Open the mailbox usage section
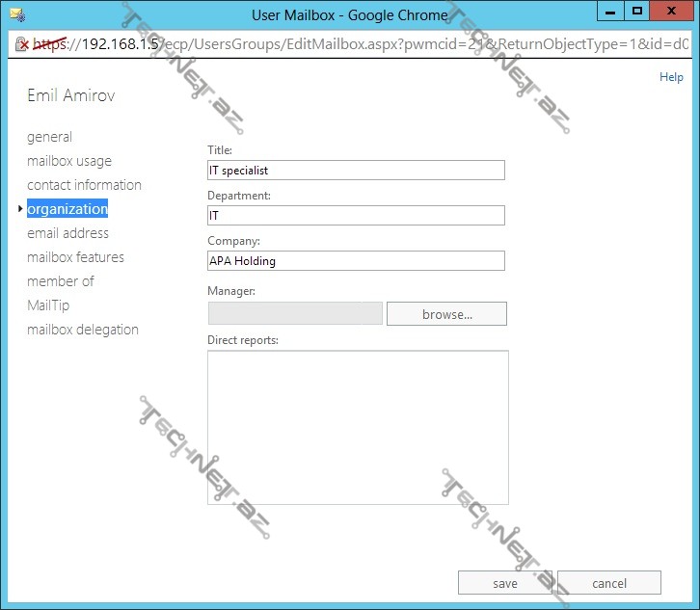 click(x=69, y=161)
